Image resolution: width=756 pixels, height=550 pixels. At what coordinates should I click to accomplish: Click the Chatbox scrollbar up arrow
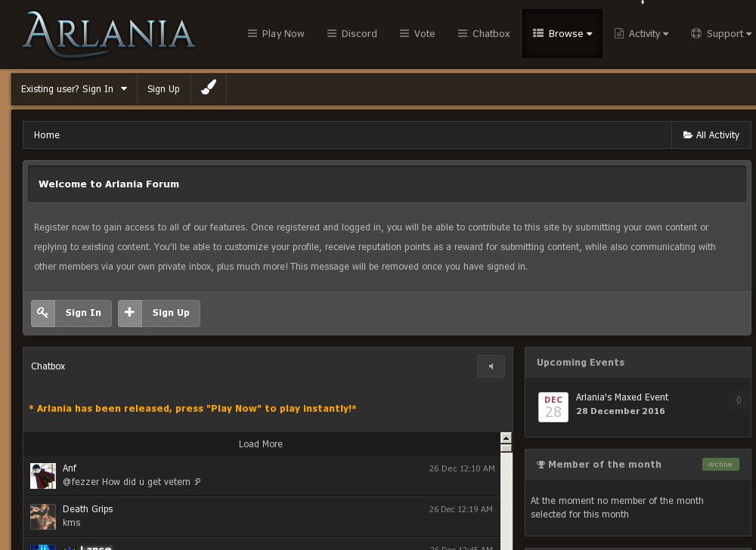(x=506, y=437)
